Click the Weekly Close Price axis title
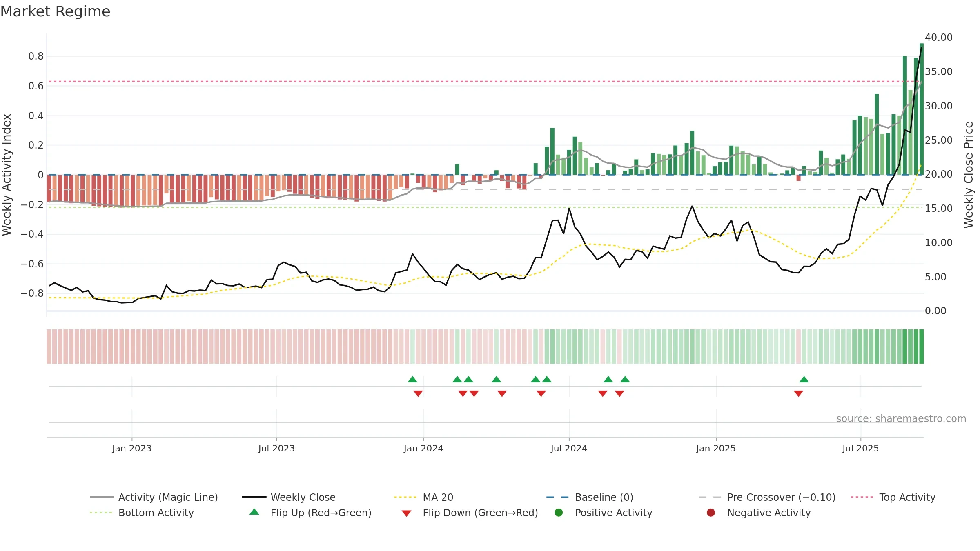980x551 pixels. 969,175
